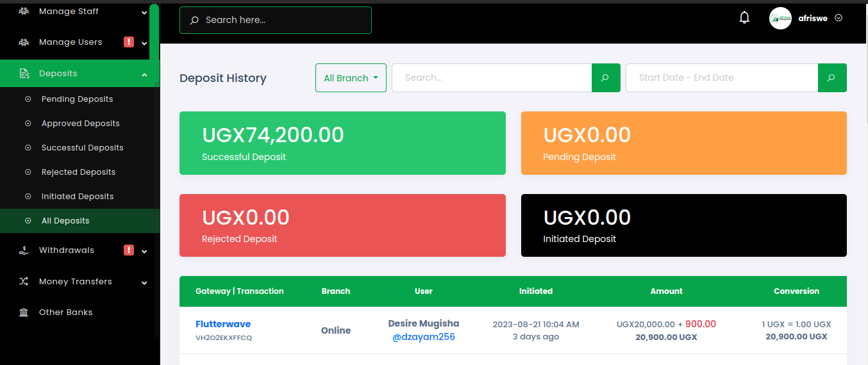This screenshot has width=868, height=365.
Task: Click the green search button beside the date range
Action: coord(832,77)
